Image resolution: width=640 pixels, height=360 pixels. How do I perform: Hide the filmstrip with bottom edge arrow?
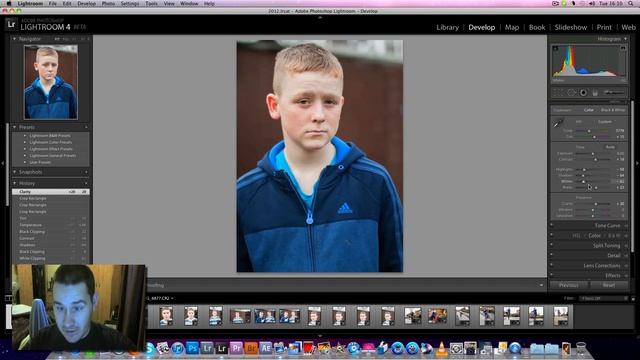320,336
